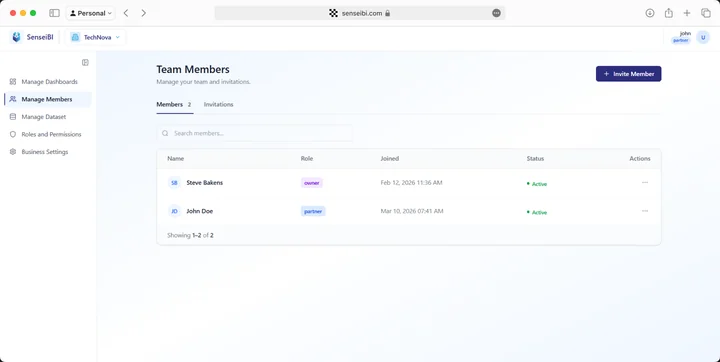Screen dimensions: 720x362
Task: Open a new tab with plus icon
Action: tap(687, 13)
